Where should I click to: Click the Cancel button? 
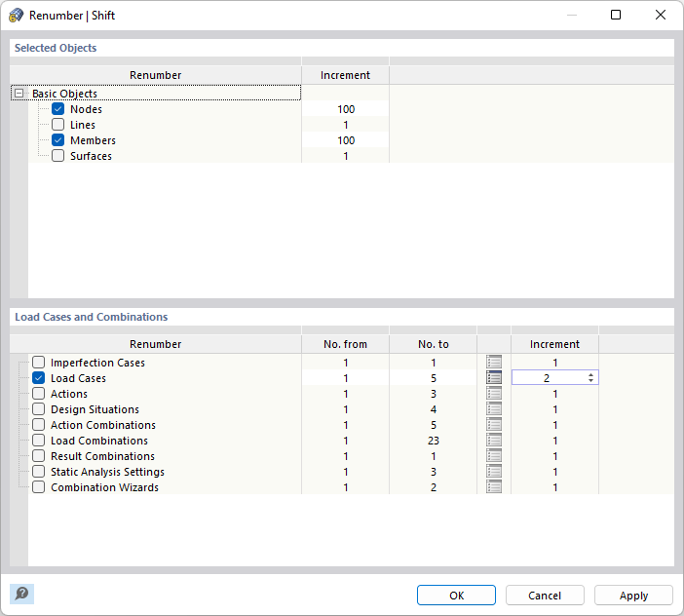(x=545, y=596)
